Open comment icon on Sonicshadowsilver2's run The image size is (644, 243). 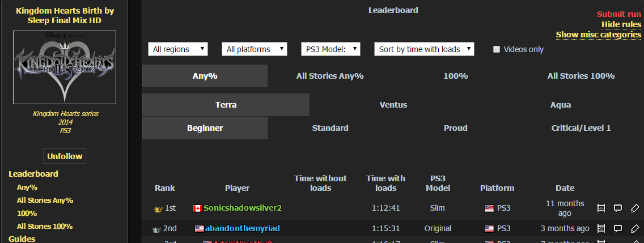click(x=618, y=208)
